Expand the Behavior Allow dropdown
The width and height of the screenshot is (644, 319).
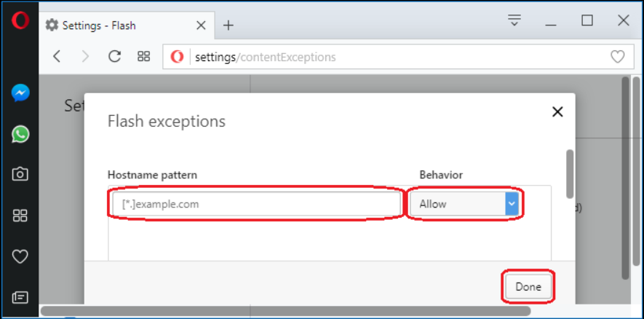[x=466, y=204]
